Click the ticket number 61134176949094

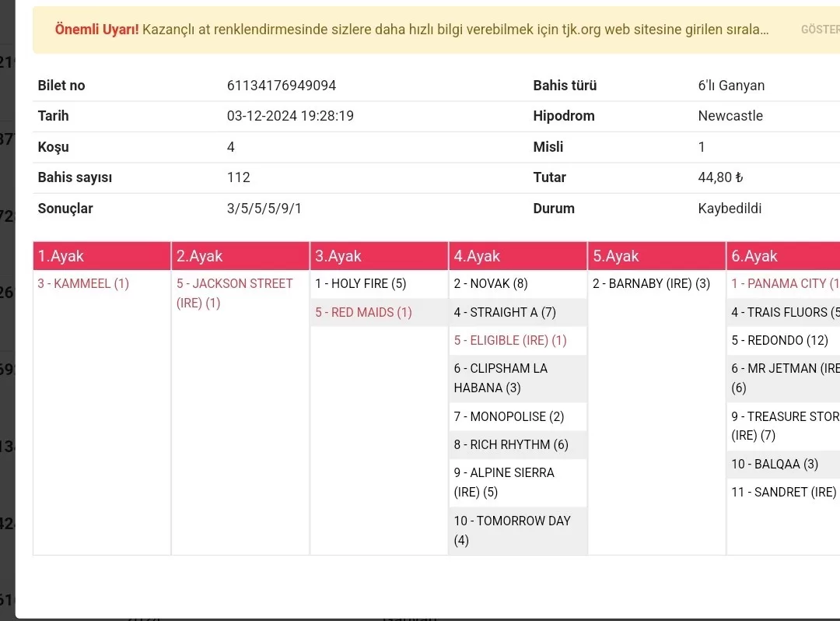point(282,86)
